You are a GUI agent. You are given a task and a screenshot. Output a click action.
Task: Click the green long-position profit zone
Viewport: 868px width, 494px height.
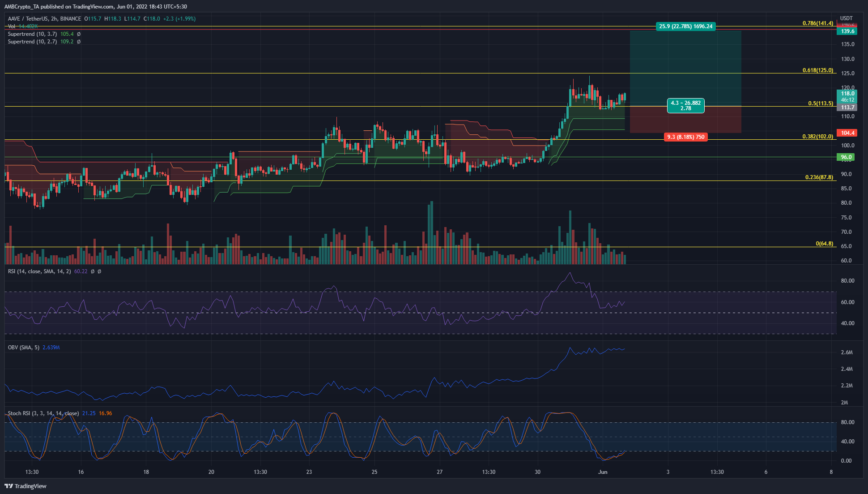tap(685, 68)
